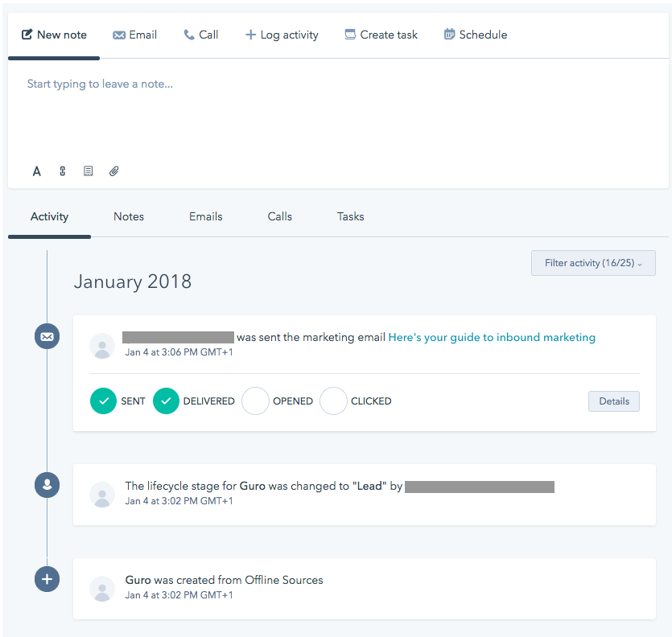
Task: Click the plus icon on the timeline
Action: click(x=47, y=579)
